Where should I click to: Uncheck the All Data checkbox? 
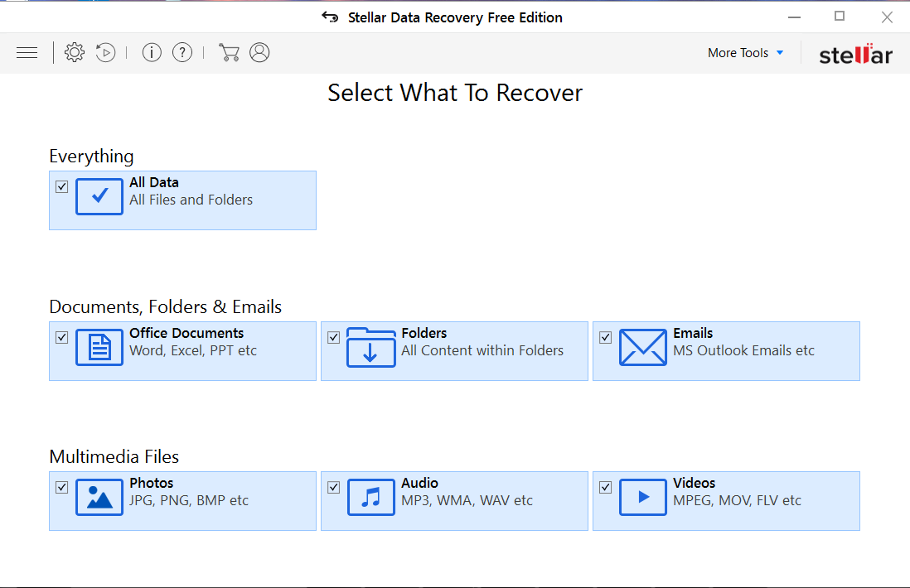[62, 186]
